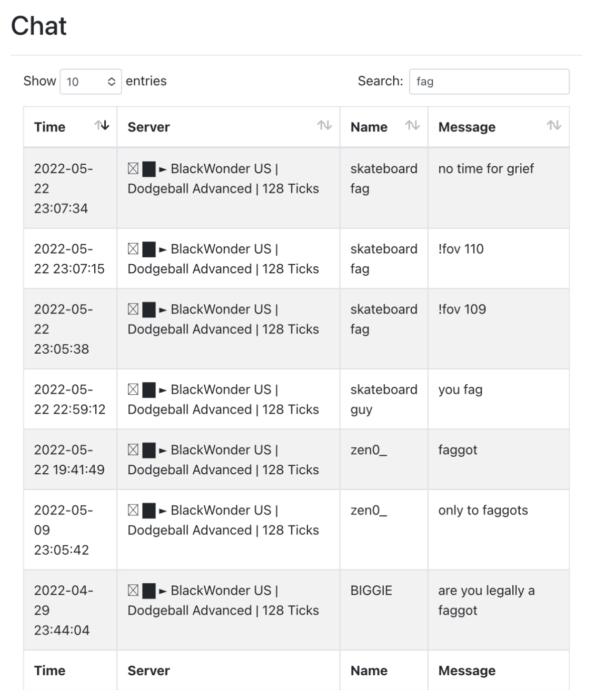Click the server name in the 23:07:15 row
This screenshot has height=690, width=616.
tap(223, 258)
